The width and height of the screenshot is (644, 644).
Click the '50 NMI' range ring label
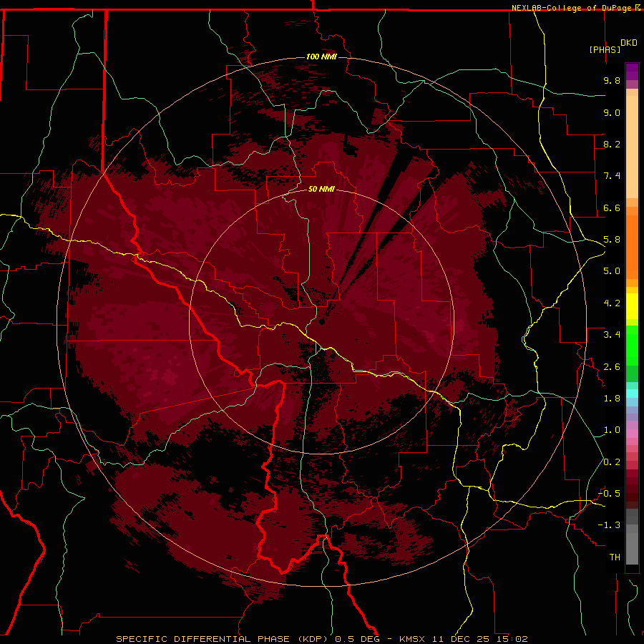pyautogui.click(x=321, y=189)
